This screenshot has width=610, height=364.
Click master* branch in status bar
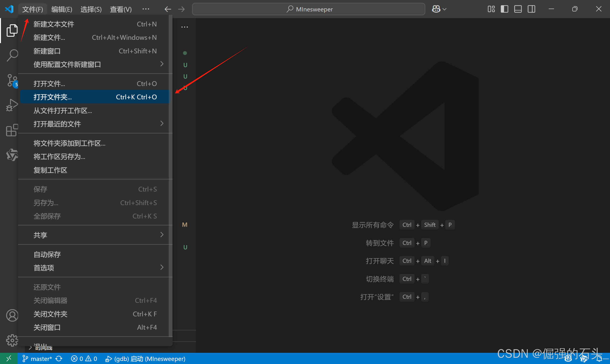click(37, 359)
